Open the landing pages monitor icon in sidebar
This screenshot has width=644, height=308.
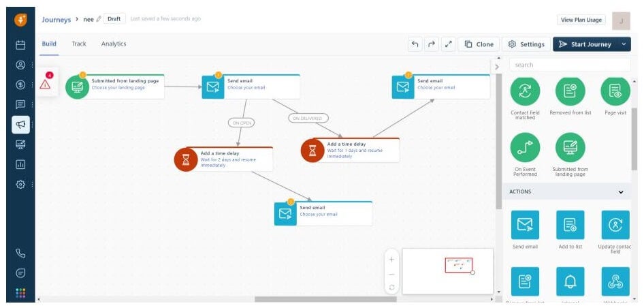pos(20,144)
